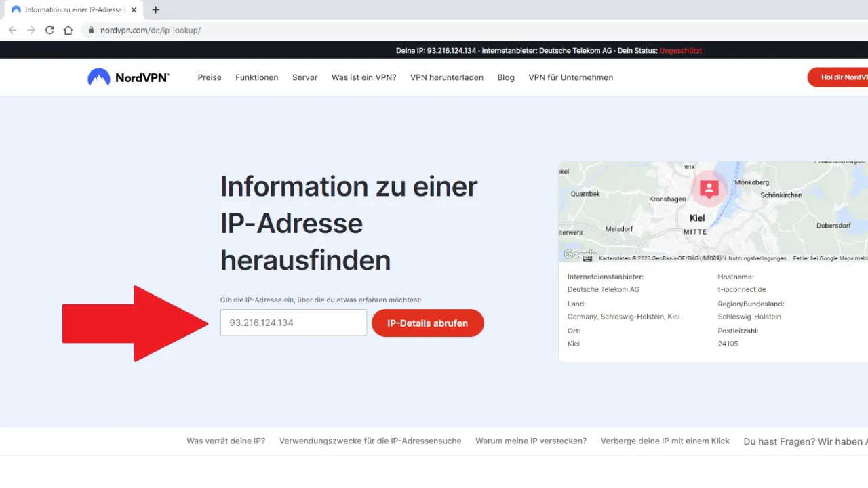Image resolution: width=868 pixels, height=488 pixels.
Task: Click the grayed-out forward arrow
Action: pyautogui.click(x=31, y=30)
